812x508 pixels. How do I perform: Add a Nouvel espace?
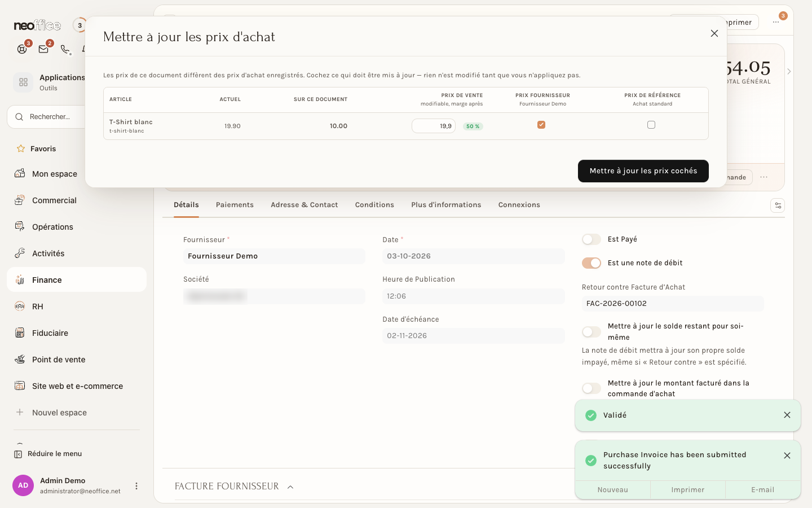tap(77, 413)
